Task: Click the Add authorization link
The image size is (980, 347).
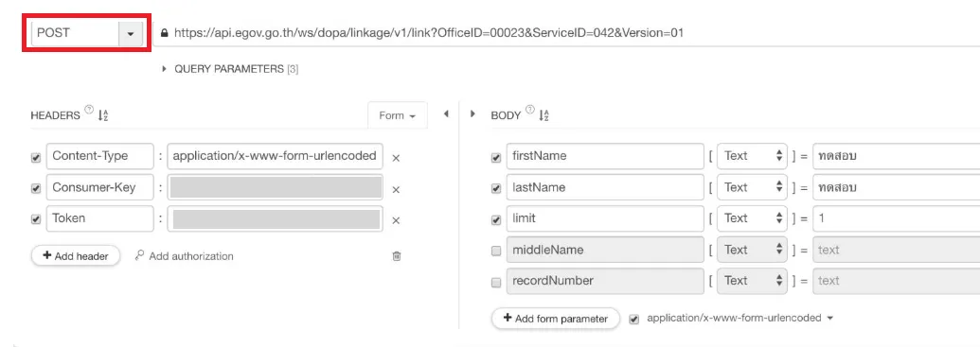Action: point(185,256)
